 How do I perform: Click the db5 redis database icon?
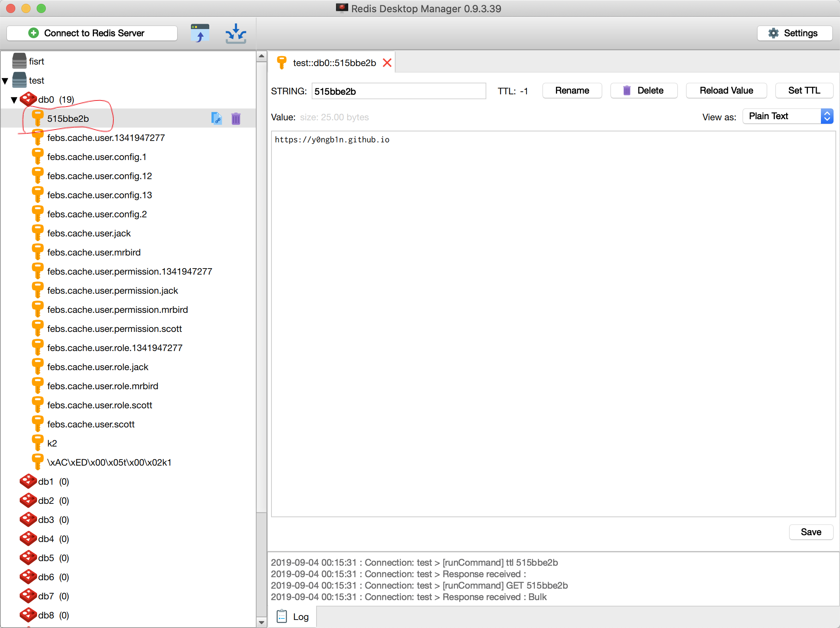click(x=28, y=558)
